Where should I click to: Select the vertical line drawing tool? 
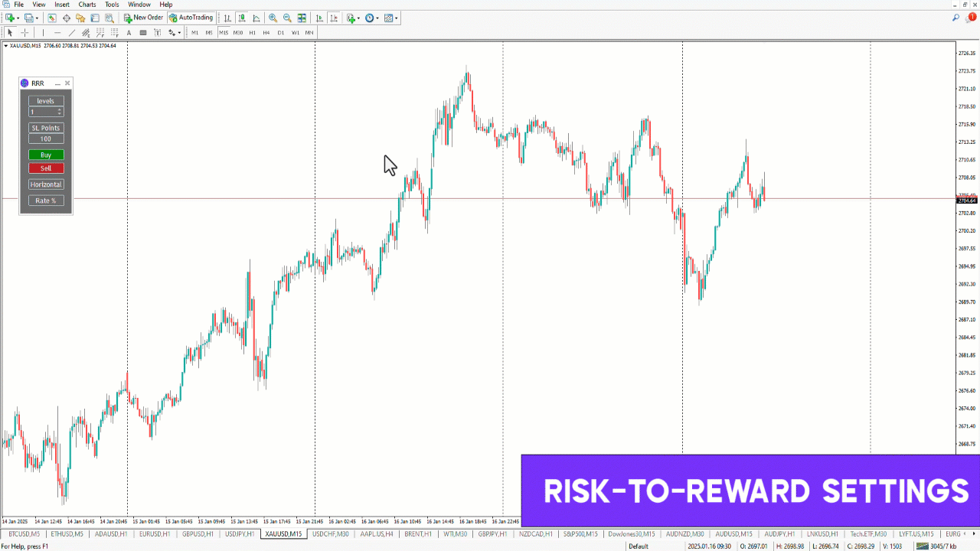pyautogui.click(x=43, y=33)
